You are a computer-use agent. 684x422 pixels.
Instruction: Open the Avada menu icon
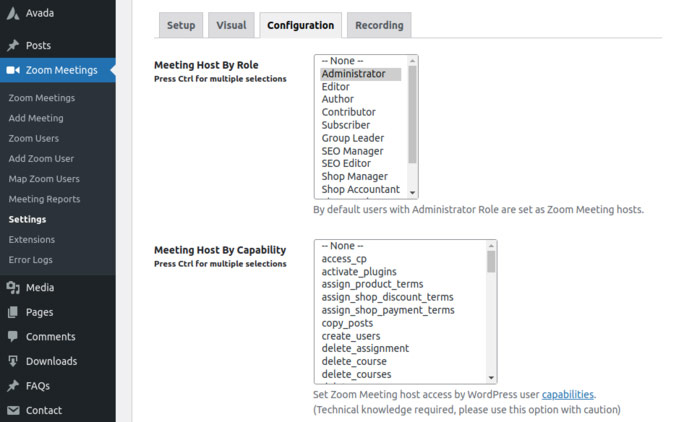point(13,13)
